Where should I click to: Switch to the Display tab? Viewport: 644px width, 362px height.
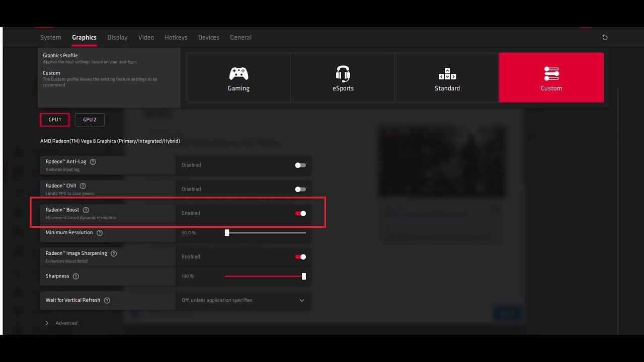(x=117, y=38)
